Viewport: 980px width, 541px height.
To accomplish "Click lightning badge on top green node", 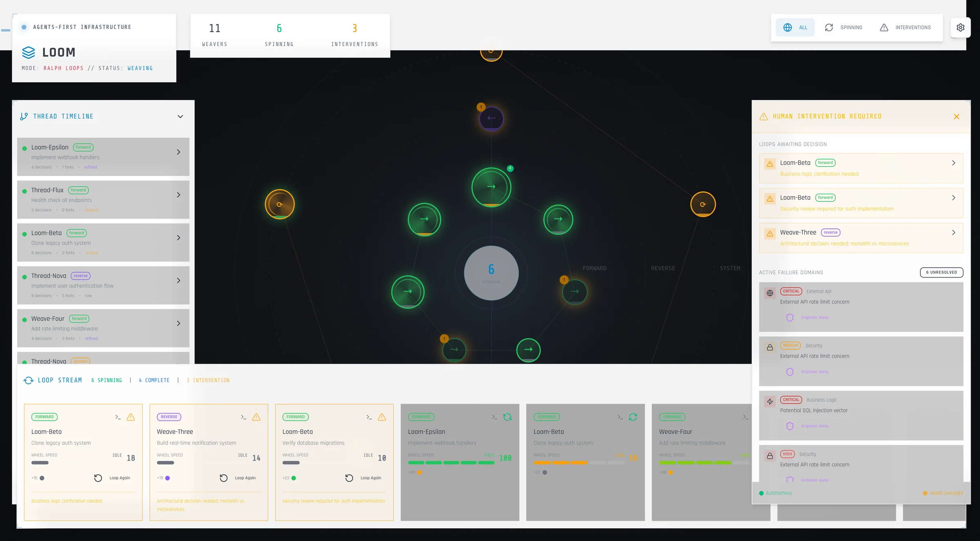I will tap(510, 168).
